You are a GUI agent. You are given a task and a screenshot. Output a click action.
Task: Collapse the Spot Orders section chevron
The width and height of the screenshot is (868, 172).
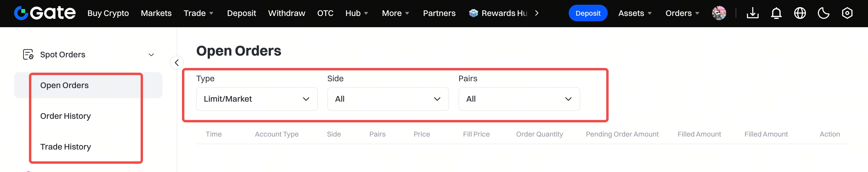pyautogui.click(x=151, y=55)
